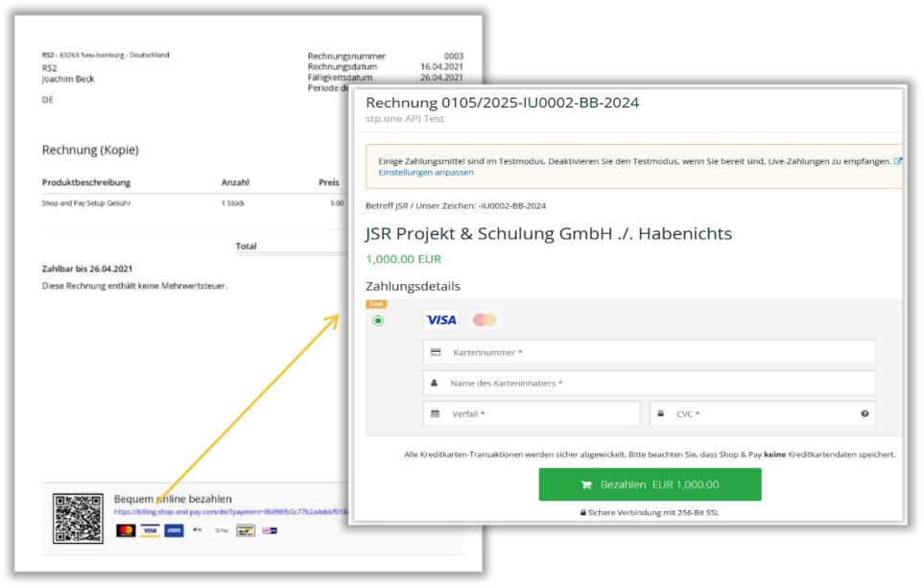The height and width of the screenshot is (587, 924).
Task: Open the CVC help question mark icon
Action: (x=865, y=413)
